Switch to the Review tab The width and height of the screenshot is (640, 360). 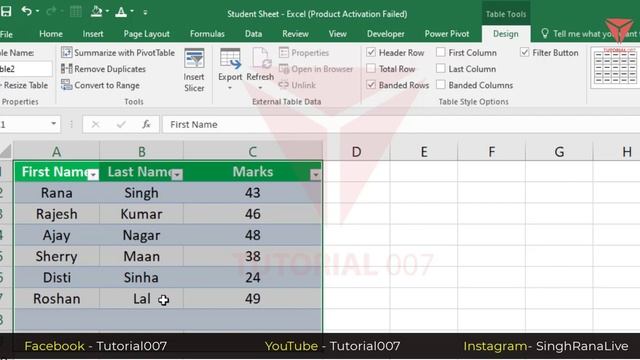click(x=296, y=34)
